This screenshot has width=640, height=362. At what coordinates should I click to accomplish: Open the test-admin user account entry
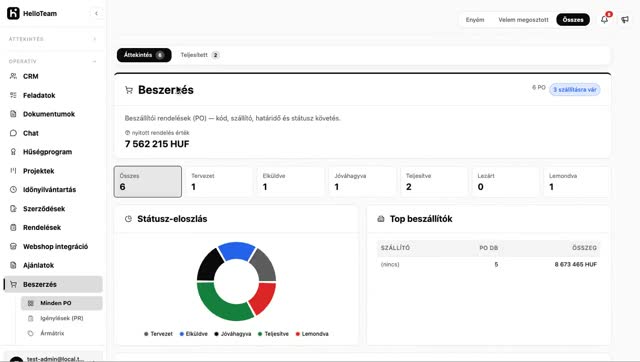(52, 357)
